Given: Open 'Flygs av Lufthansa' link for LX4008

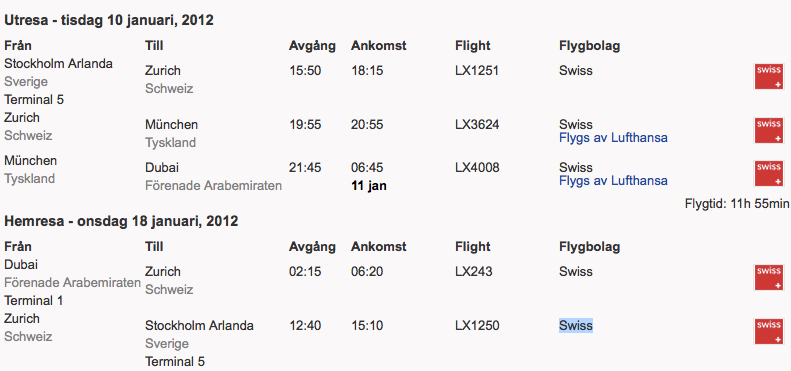Looking at the screenshot, I should (613, 180).
